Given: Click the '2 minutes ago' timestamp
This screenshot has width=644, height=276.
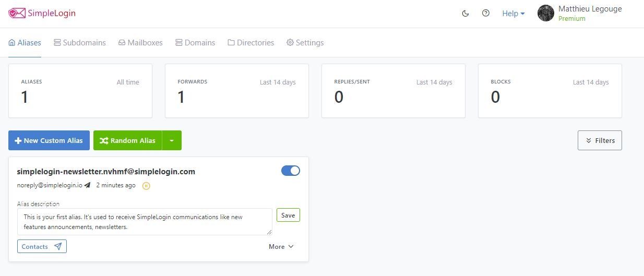Looking at the screenshot, I should tap(116, 185).
